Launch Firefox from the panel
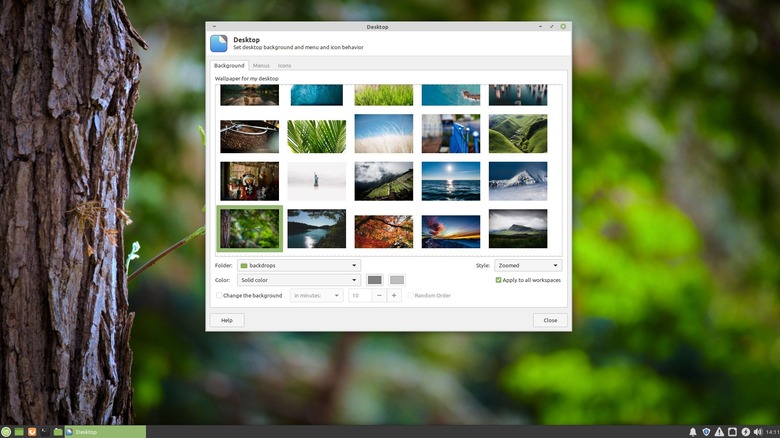This screenshot has width=780, height=438. (x=32, y=431)
